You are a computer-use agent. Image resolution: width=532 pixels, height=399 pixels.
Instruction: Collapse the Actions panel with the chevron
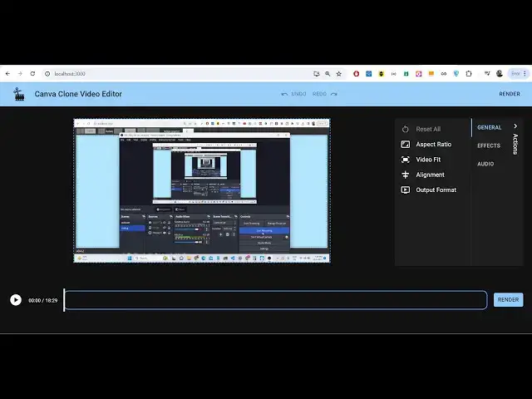click(x=515, y=126)
